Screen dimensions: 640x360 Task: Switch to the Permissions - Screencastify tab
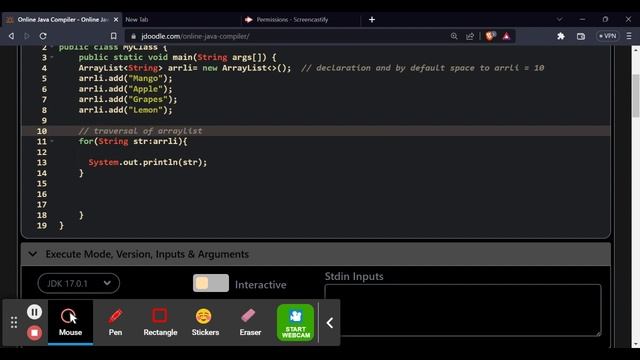point(300,19)
